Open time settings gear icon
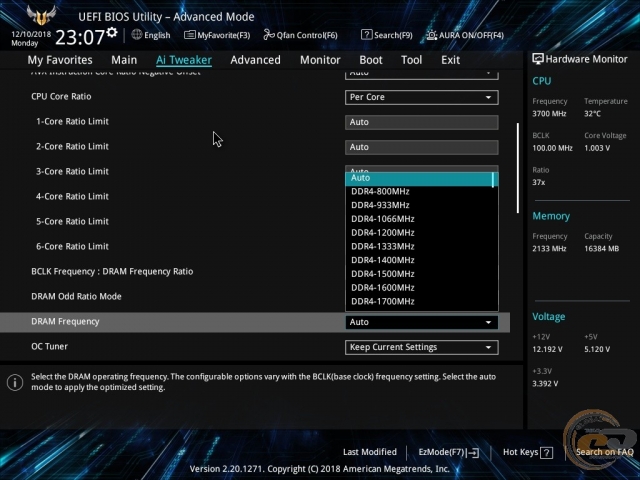 click(x=112, y=32)
